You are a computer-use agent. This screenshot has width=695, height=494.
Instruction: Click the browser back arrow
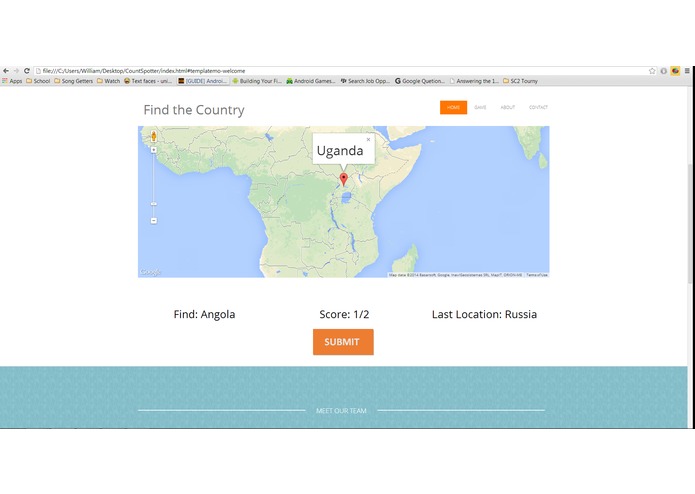[x=6, y=71]
